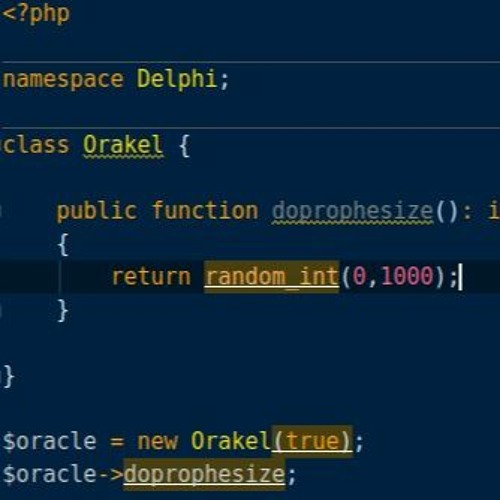Image resolution: width=500 pixels, height=500 pixels.
Task: Click the $oracle variable in the assignment
Action: click(x=50, y=441)
